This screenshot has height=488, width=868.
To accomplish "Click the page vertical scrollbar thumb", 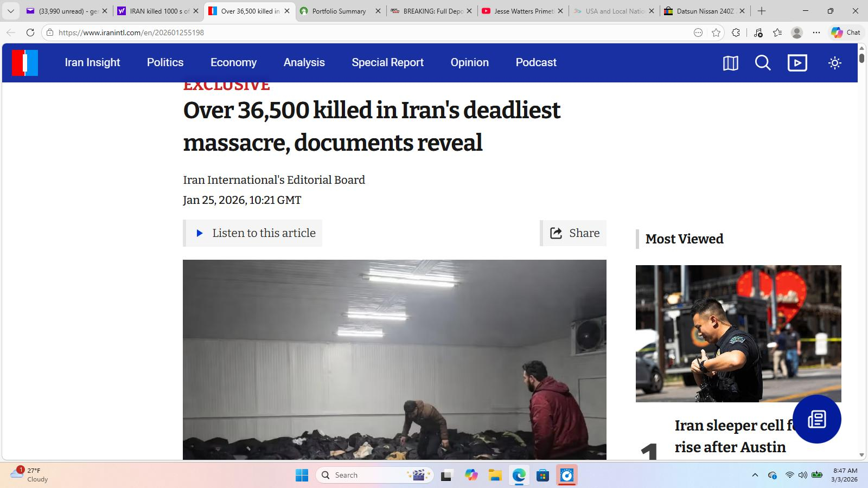I will pos(861,56).
